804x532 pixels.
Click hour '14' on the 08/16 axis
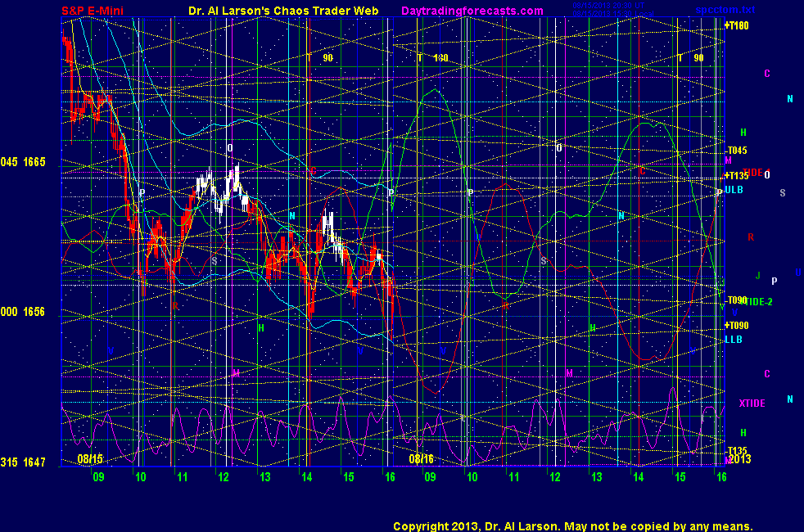click(x=639, y=477)
